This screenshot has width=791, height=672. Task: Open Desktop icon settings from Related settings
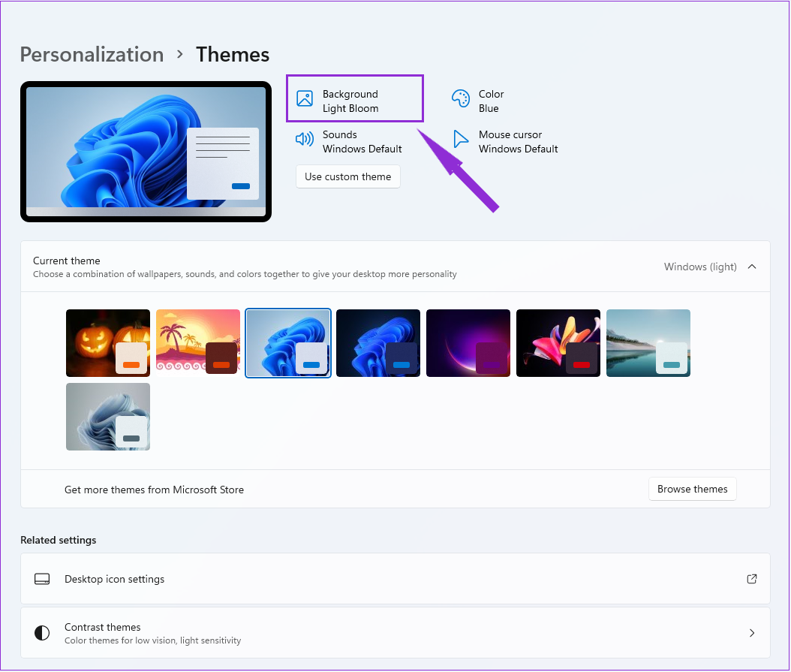click(114, 579)
